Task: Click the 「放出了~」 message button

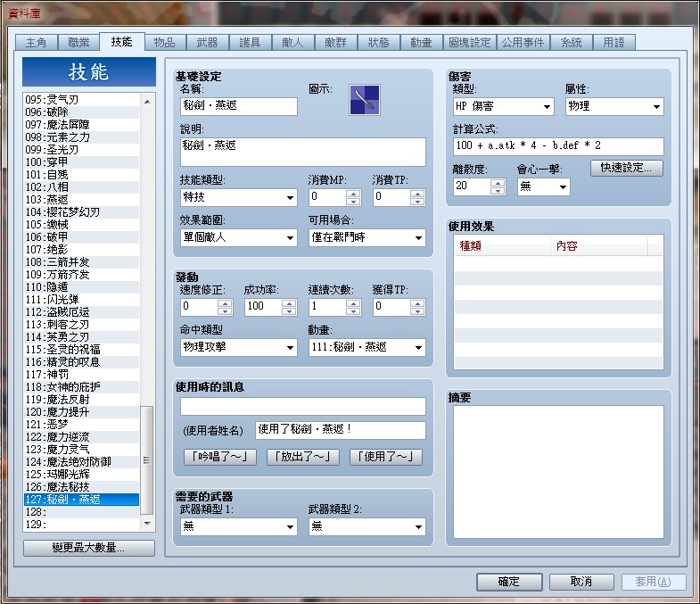Action: click(x=303, y=457)
